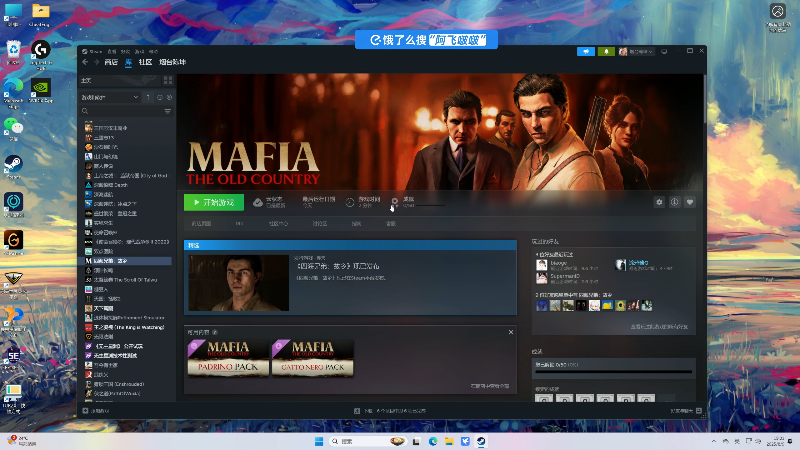The width and height of the screenshot is (800, 450).
Task: Click view all DLC in store link
Action: coord(490,386)
